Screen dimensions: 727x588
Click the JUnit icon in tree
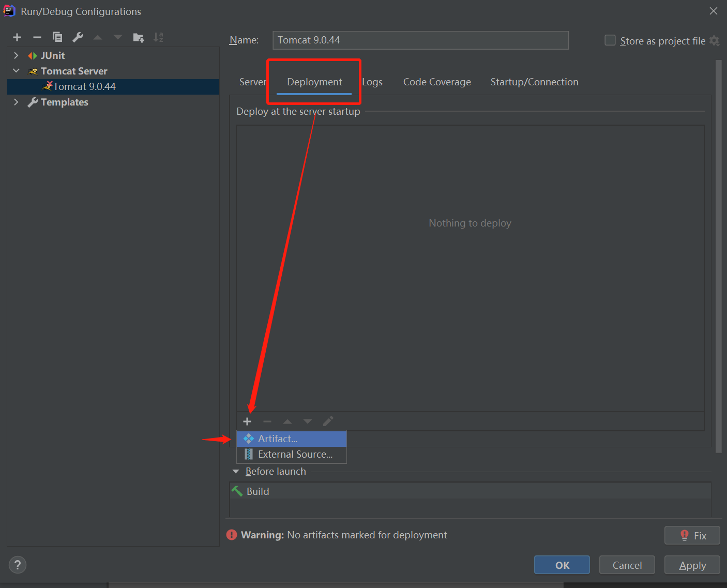pos(33,56)
